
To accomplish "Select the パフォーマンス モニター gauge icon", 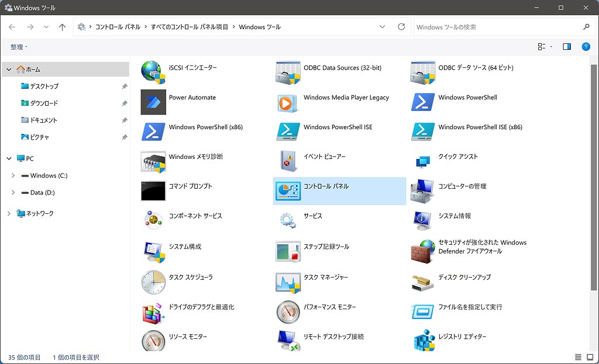I will (288, 312).
